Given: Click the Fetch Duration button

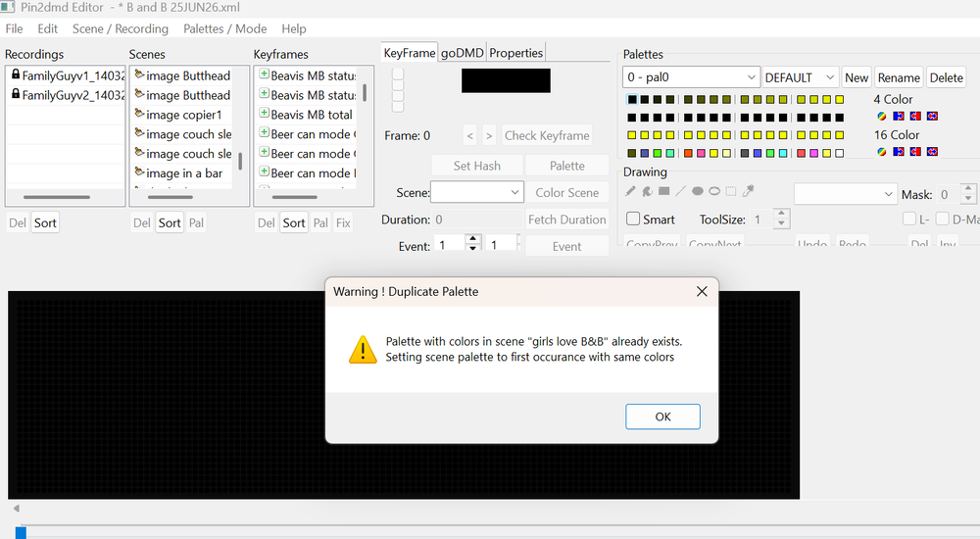Looking at the screenshot, I should click(x=566, y=220).
